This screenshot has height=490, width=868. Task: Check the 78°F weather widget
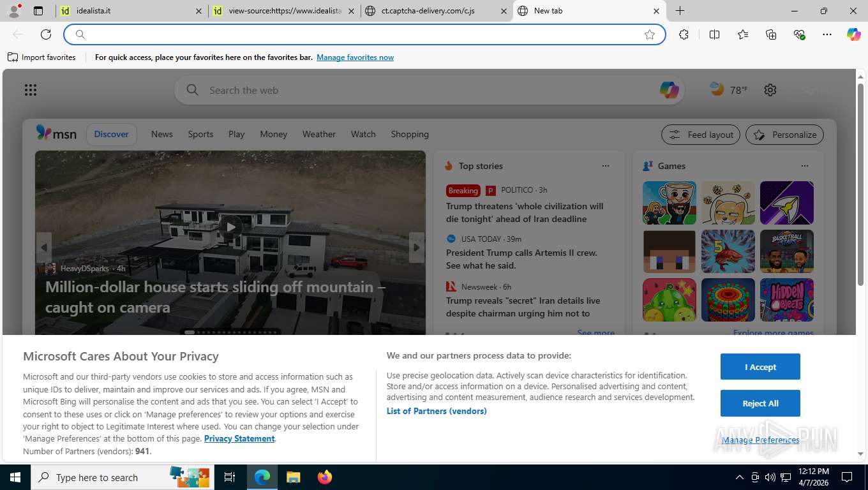coord(729,90)
